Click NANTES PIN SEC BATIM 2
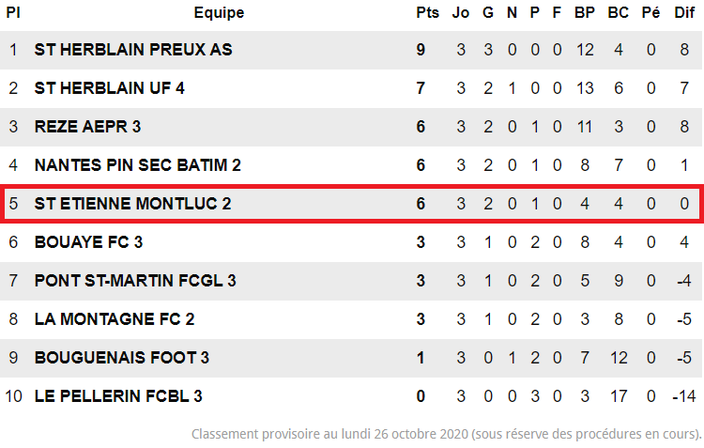 138,165
